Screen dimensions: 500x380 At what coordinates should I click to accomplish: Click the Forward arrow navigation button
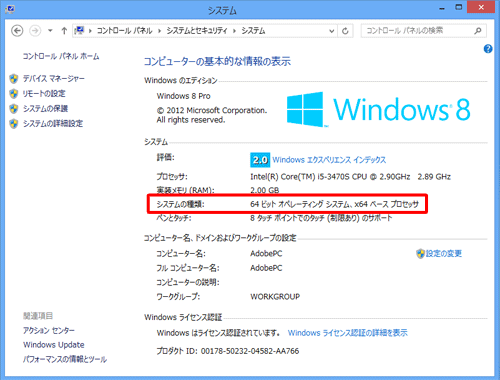coord(35,31)
